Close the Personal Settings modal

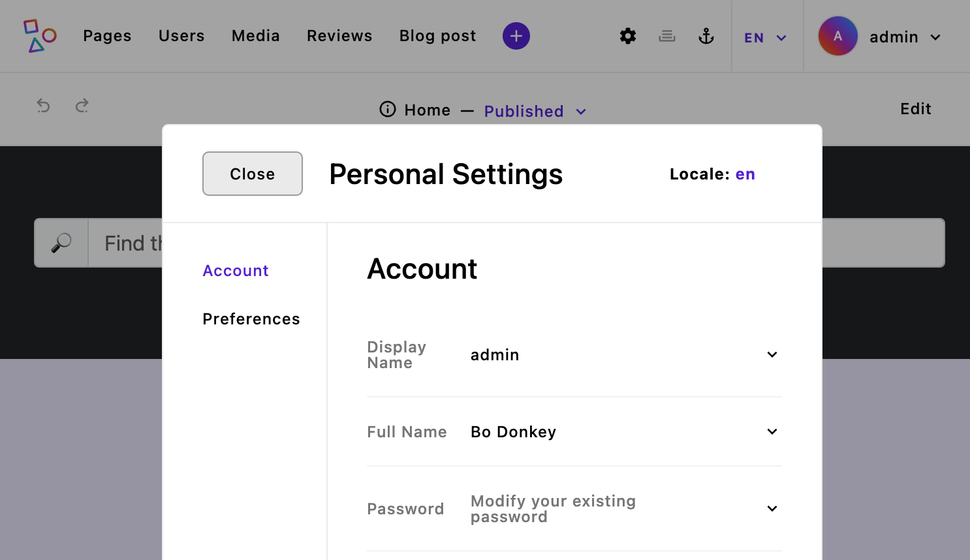[252, 174]
